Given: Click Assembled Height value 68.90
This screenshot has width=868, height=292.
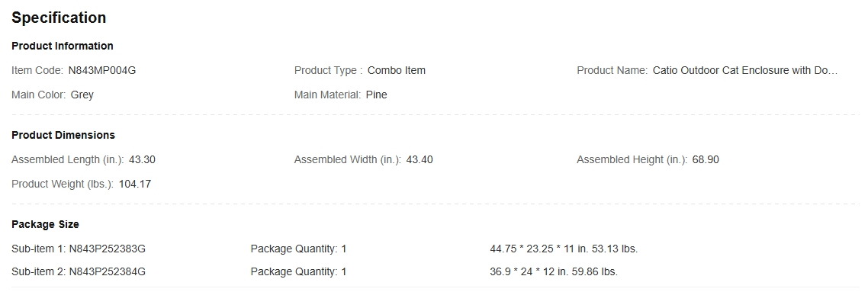Looking at the screenshot, I should point(706,160).
